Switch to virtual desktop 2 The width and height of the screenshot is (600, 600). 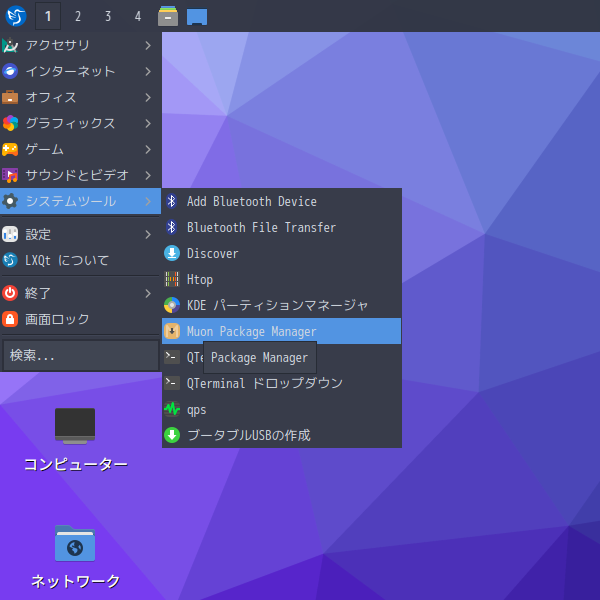point(78,16)
